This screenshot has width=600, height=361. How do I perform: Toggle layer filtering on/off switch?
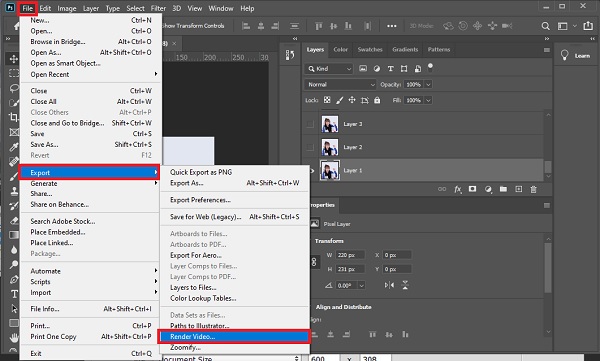[430, 67]
